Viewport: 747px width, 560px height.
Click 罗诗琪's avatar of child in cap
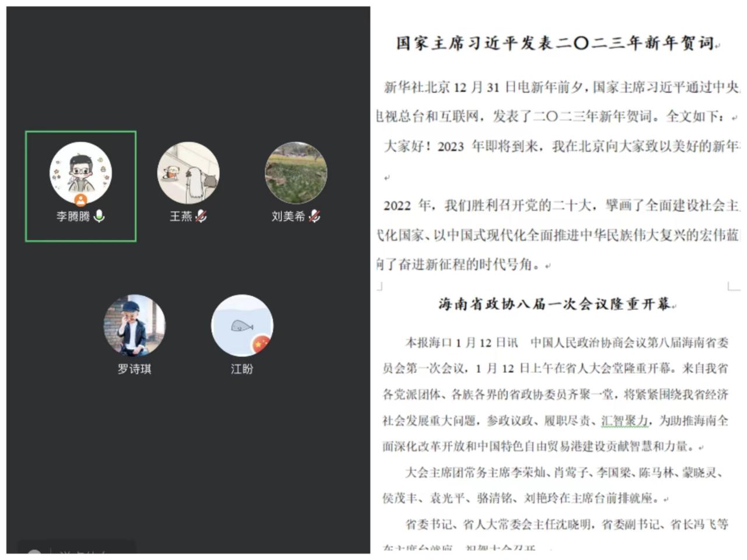tap(134, 325)
